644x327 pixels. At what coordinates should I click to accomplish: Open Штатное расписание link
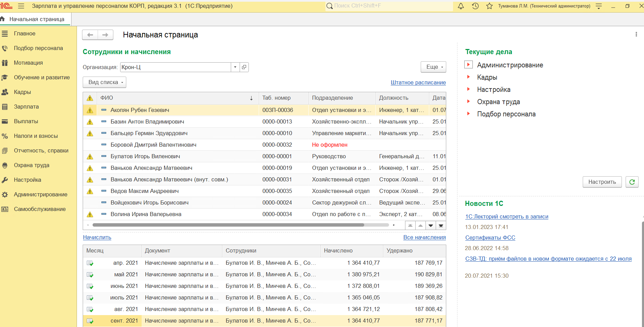point(418,83)
